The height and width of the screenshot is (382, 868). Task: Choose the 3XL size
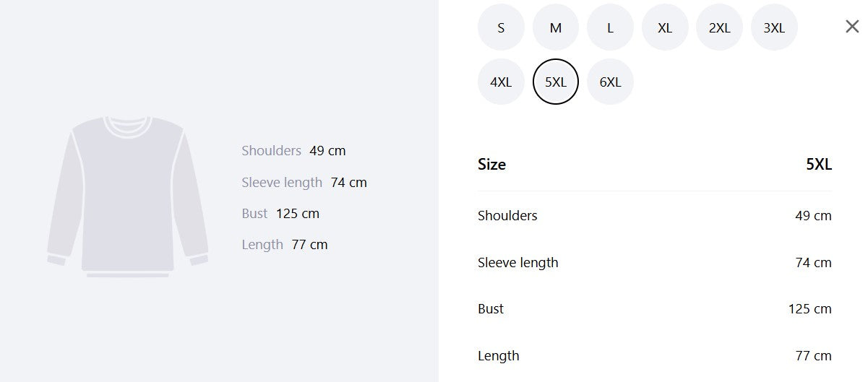tap(774, 27)
